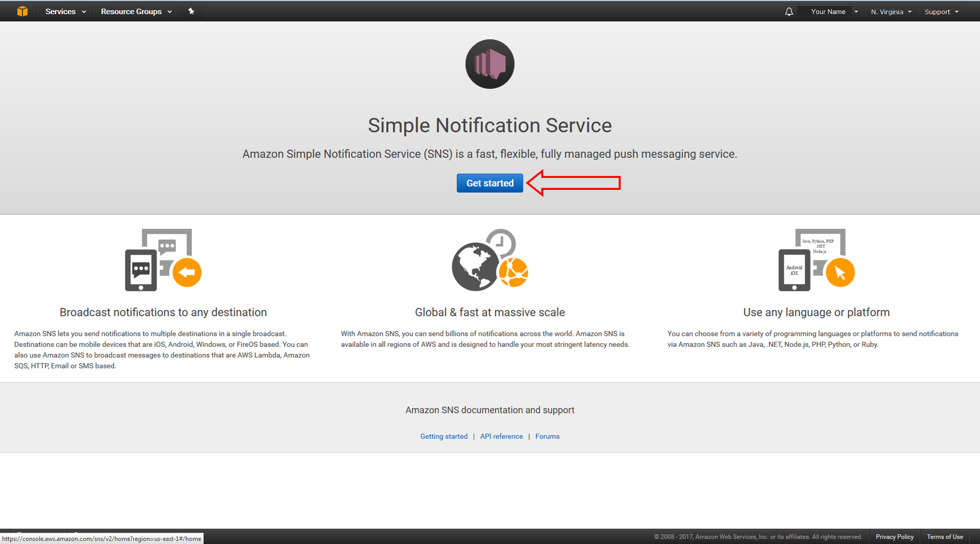Open the notifications bell icon
The width and height of the screenshot is (980, 544).
[x=789, y=12]
